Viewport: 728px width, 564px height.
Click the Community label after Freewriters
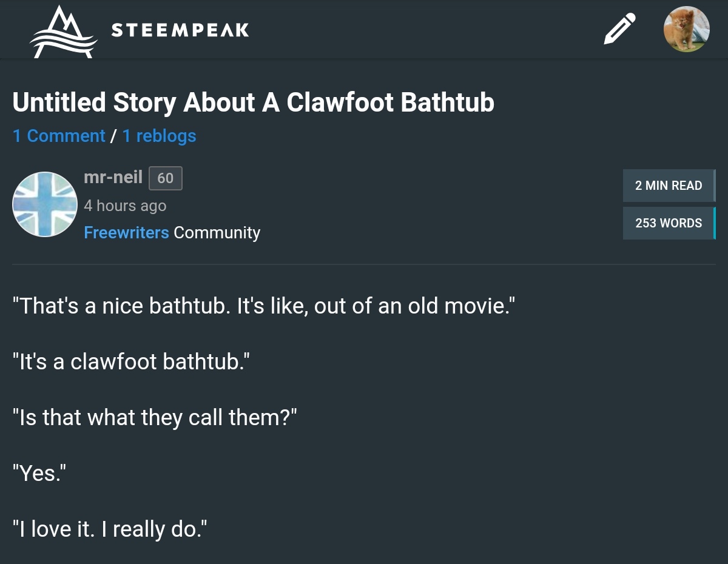(x=217, y=232)
